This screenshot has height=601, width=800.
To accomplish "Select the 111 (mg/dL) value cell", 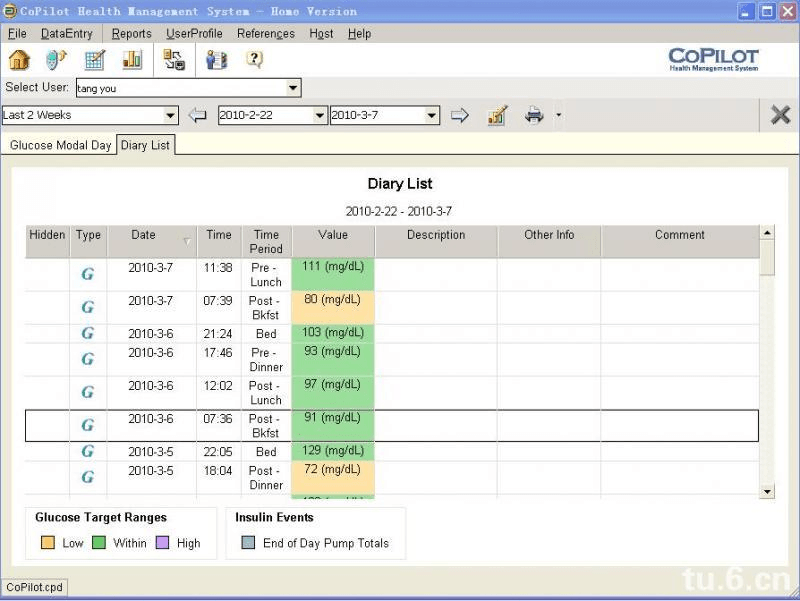I will (333, 274).
